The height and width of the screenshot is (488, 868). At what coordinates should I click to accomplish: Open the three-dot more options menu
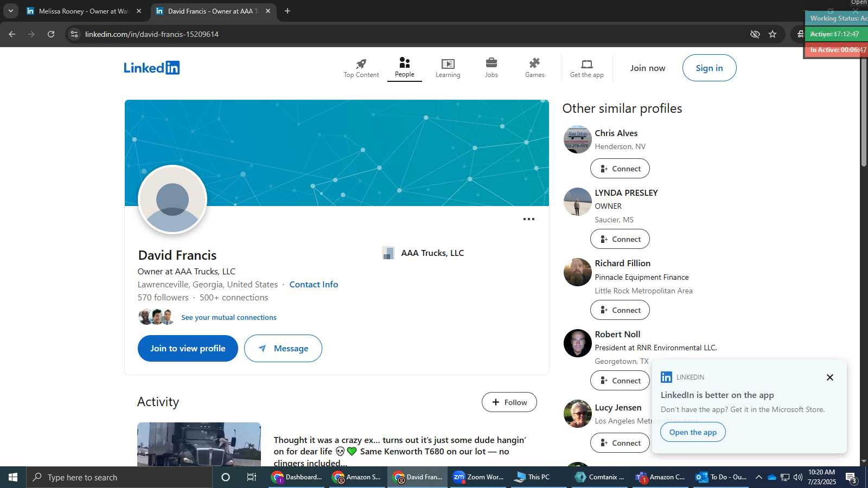pyautogui.click(x=528, y=219)
